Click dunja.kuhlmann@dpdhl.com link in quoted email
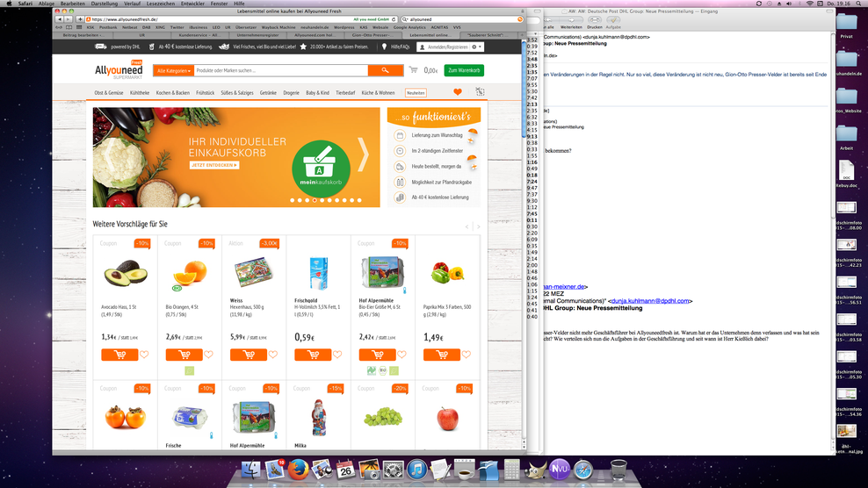Viewport: 868px width, 488px height. click(x=650, y=301)
